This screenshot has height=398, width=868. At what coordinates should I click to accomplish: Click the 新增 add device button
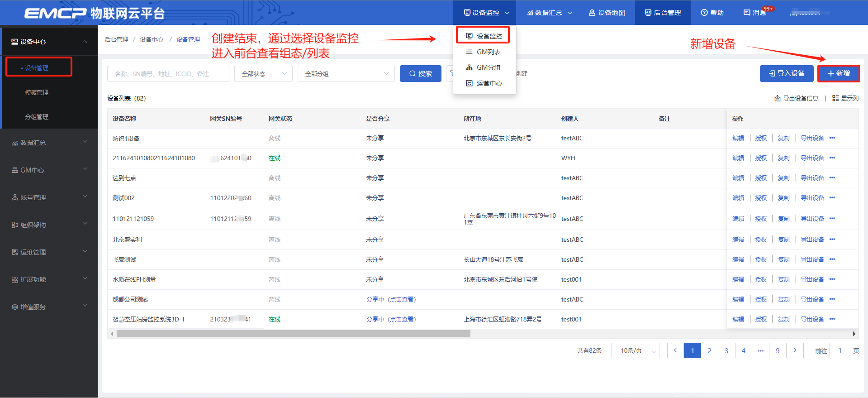tap(839, 73)
